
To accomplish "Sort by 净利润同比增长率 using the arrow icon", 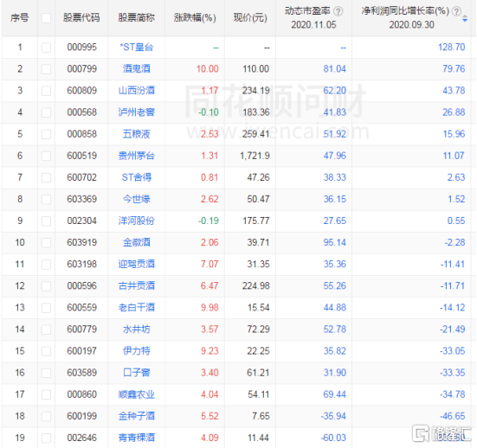I will [465, 18].
